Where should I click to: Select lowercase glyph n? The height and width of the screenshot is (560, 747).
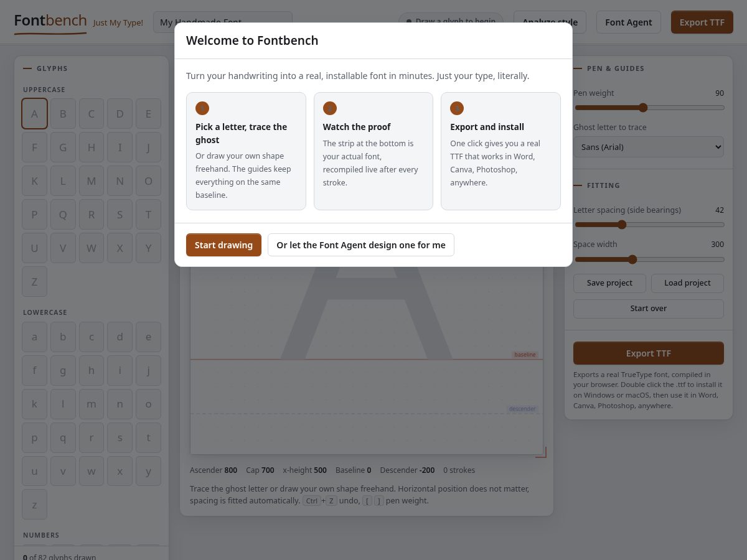point(120,404)
